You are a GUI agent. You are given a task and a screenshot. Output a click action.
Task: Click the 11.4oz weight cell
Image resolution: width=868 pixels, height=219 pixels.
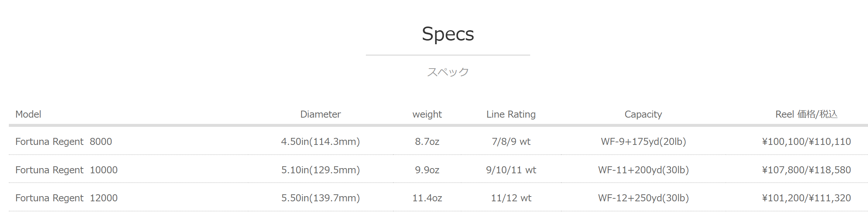427,198
